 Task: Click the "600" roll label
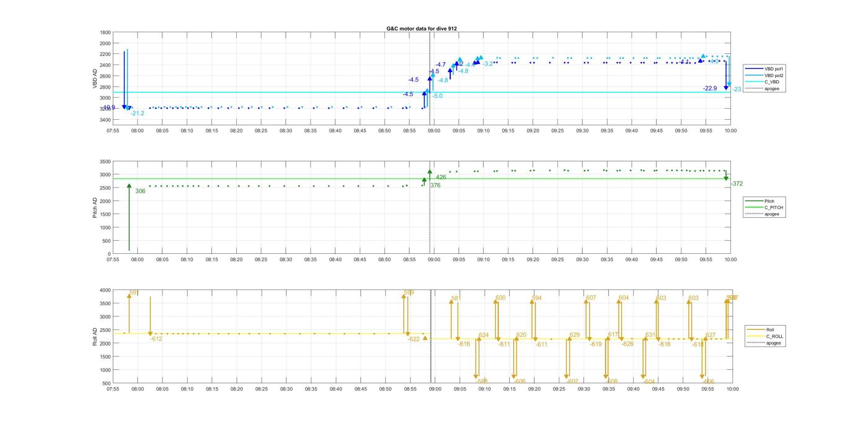pos(500,298)
